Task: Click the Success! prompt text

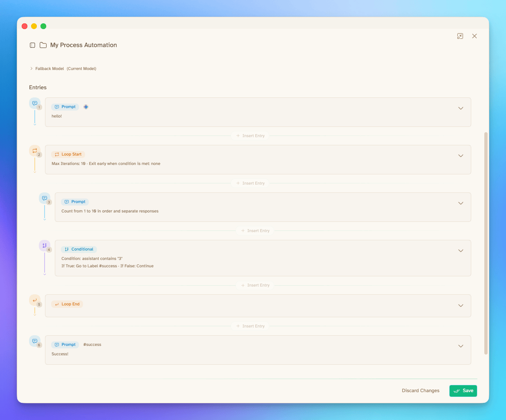Action: (60, 354)
